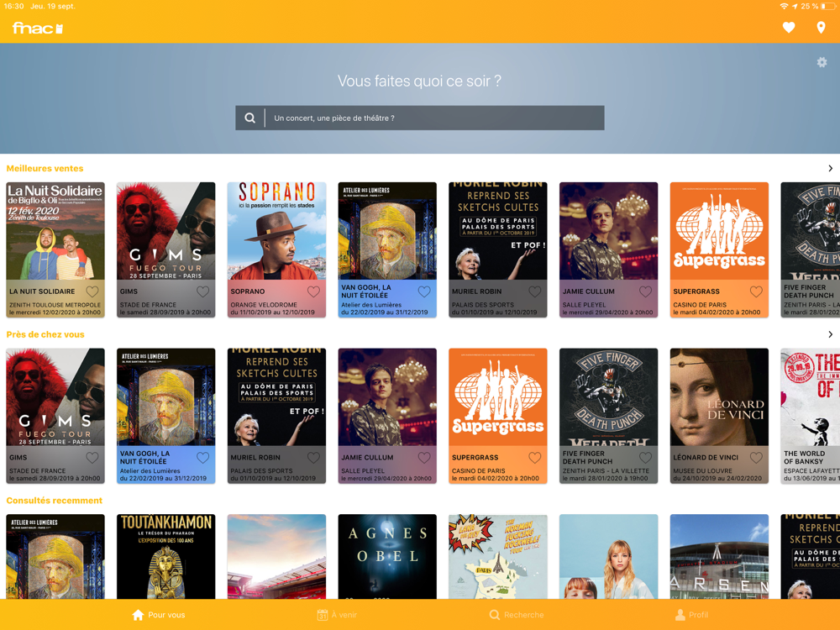Screen dimensions: 840x630
Task: Click 'MUSEE DU LOUVRE' venue text
Action: [x=702, y=470]
